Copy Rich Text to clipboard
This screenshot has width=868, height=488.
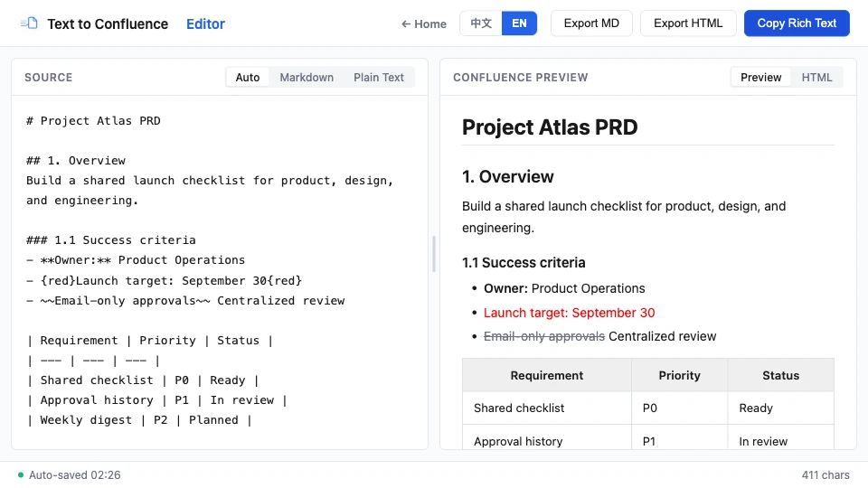tap(797, 23)
